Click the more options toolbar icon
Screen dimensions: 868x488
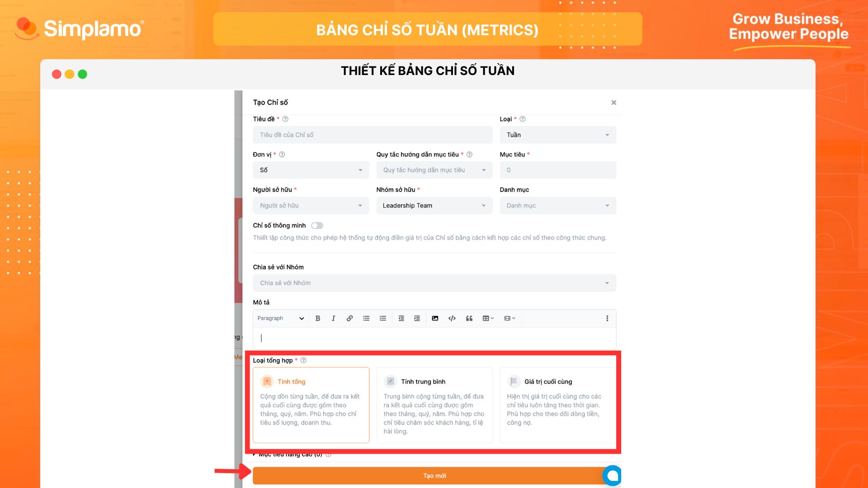coord(608,318)
